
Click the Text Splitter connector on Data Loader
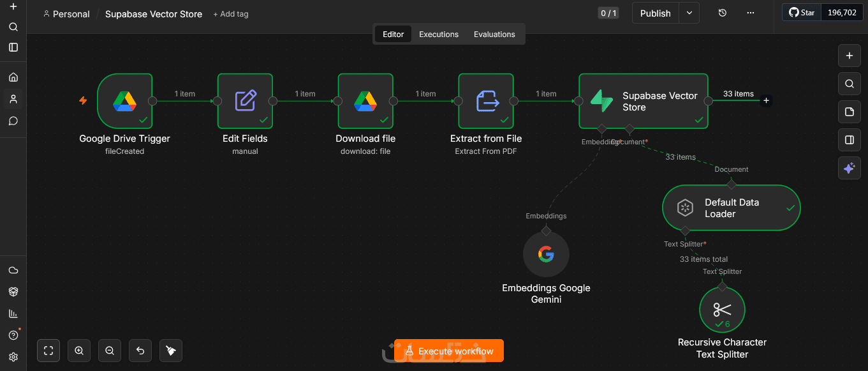pyautogui.click(x=685, y=231)
